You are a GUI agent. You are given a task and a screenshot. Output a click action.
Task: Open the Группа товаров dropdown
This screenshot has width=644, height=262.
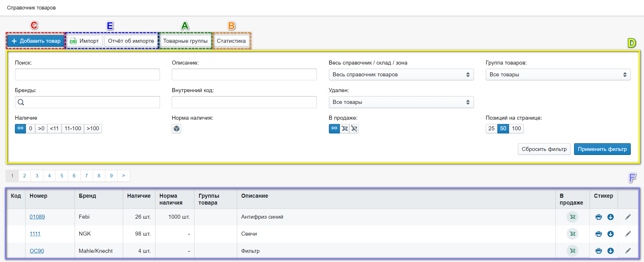click(558, 75)
